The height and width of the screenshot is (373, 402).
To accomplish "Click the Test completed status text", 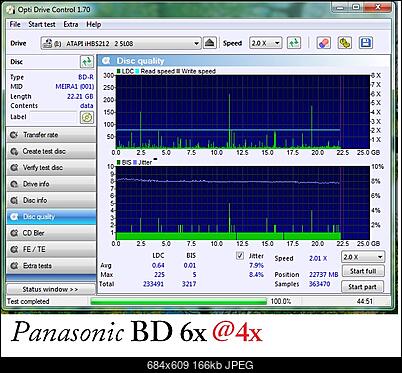I will pos(28,301).
